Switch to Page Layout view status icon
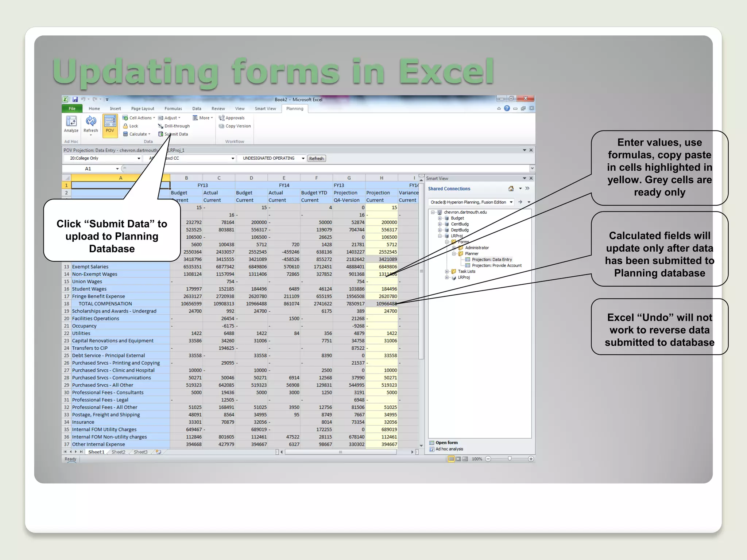The width and height of the screenshot is (747, 560). [x=458, y=459]
